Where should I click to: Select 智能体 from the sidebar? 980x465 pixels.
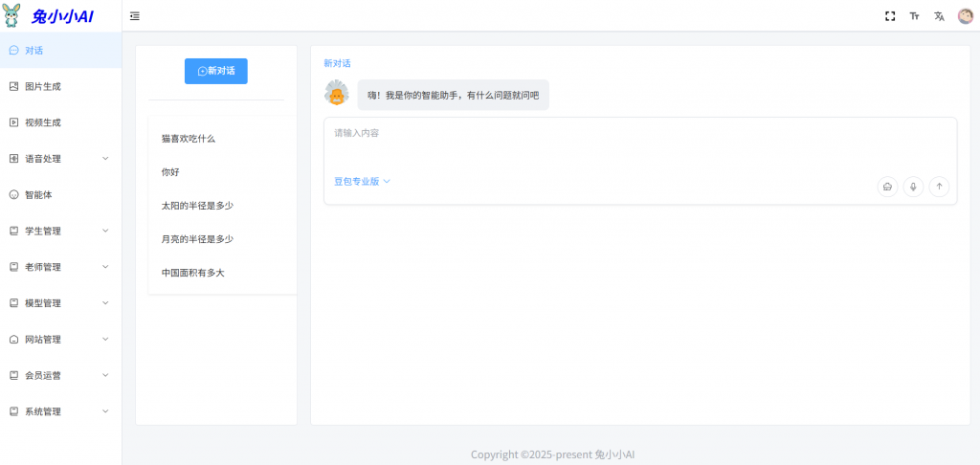[38, 194]
